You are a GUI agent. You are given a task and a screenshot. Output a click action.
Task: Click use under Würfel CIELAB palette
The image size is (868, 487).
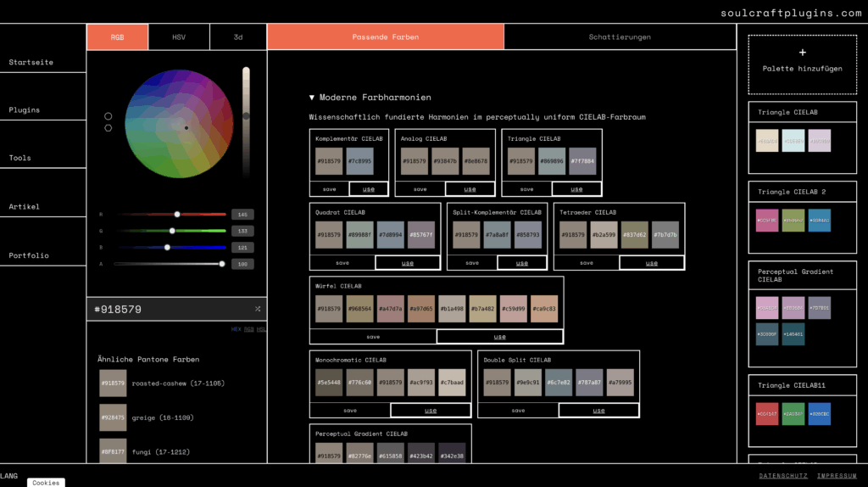point(499,337)
